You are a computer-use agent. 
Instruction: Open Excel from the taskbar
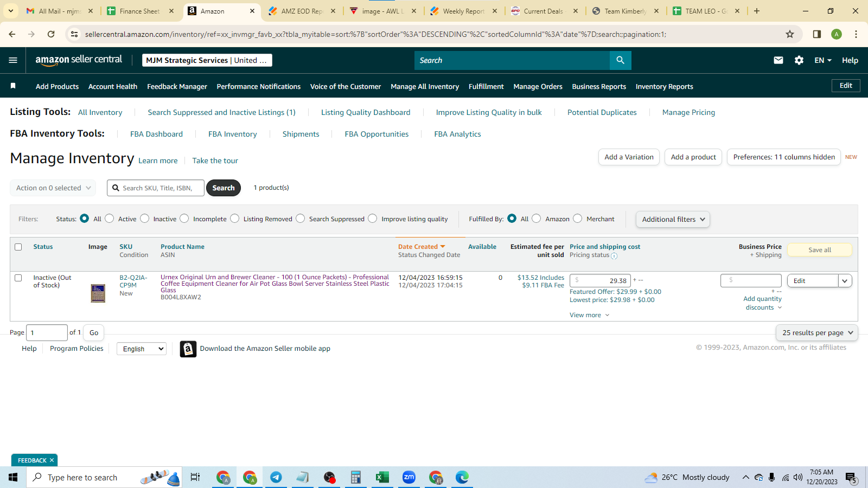click(382, 477)
